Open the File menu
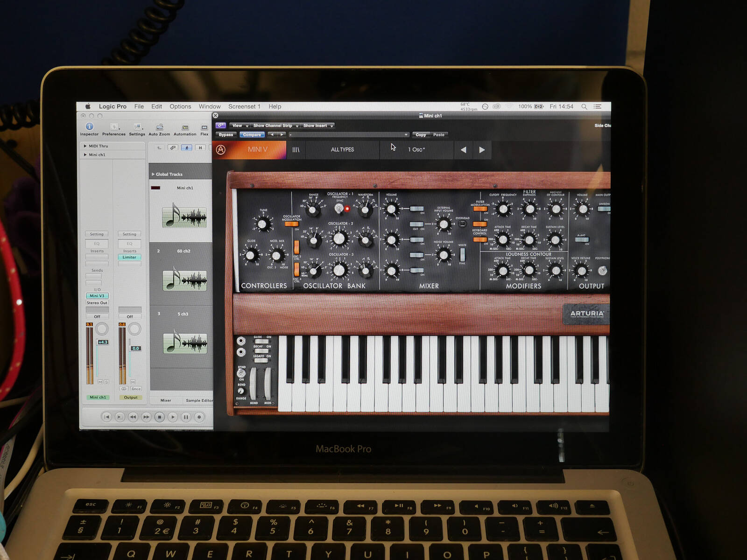The image size is (747, 560). [139, 106]
